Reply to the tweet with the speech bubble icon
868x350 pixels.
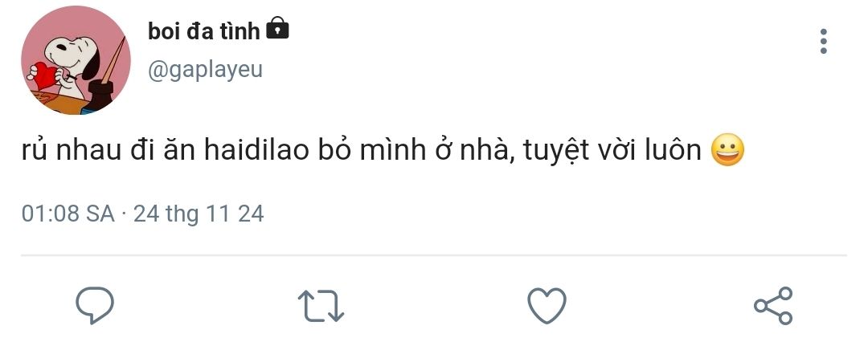[95, 306]
